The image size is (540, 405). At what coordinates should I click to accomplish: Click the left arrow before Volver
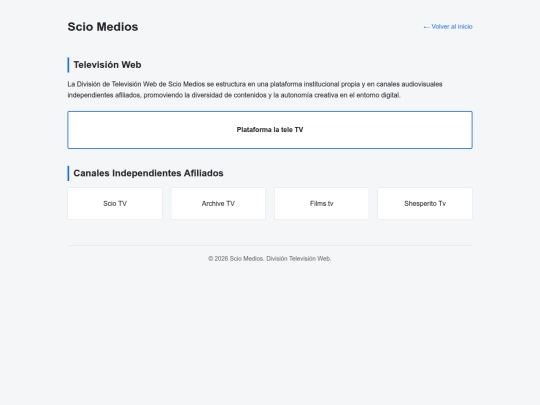pos(426,27)
